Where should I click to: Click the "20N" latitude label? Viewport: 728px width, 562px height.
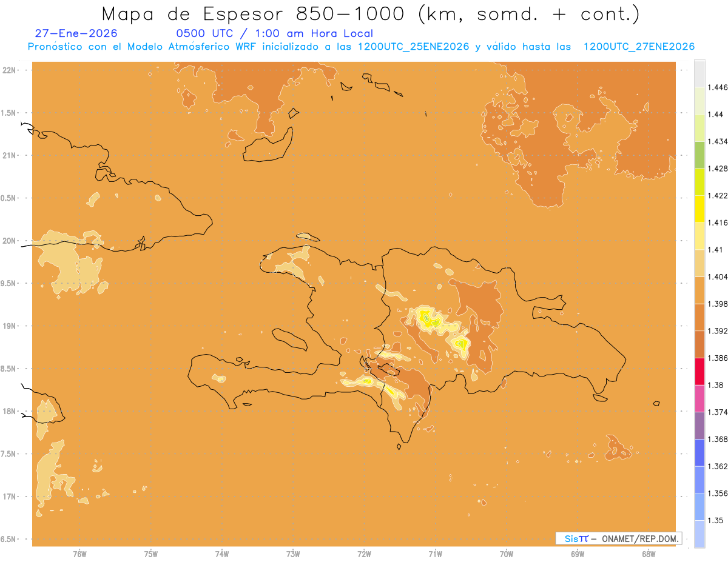tap(8, 241)
